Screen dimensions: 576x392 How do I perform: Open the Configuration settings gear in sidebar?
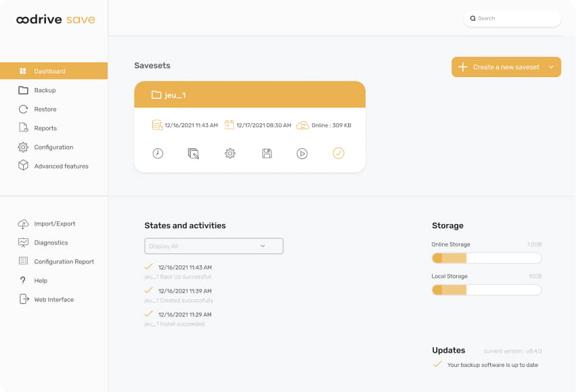coord(53,147)
